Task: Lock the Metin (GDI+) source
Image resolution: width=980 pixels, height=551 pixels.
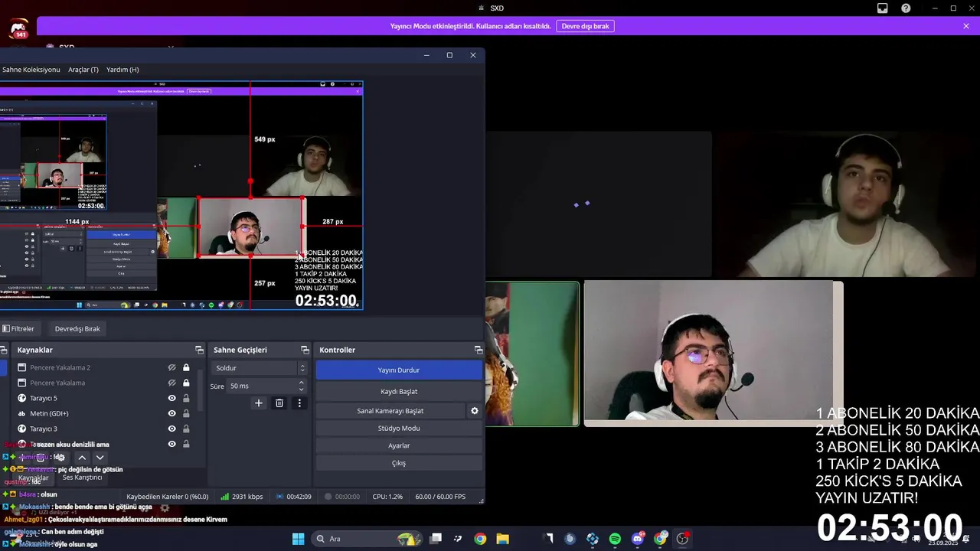Action: point(186,413)
